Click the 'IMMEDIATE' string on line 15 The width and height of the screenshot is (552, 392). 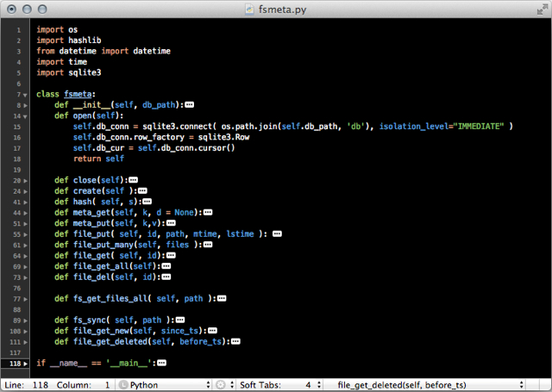tap(479, 126)
